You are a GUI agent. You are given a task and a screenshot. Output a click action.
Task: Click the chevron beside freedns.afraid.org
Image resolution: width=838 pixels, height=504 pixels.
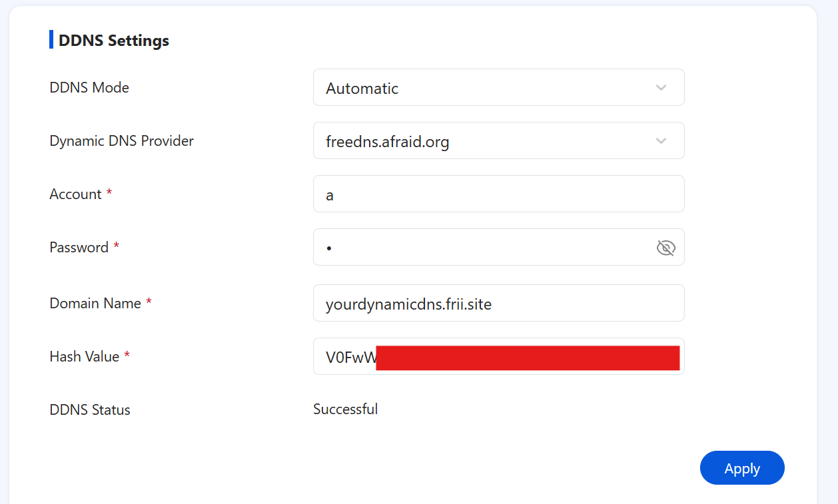click(x=660, y=140)
